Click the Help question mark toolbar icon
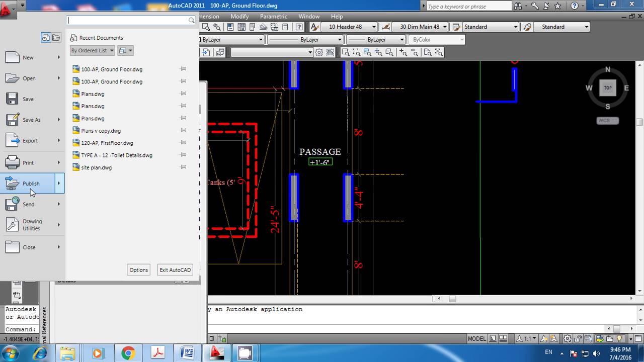 pyautogui.click(x=299, y=27)
